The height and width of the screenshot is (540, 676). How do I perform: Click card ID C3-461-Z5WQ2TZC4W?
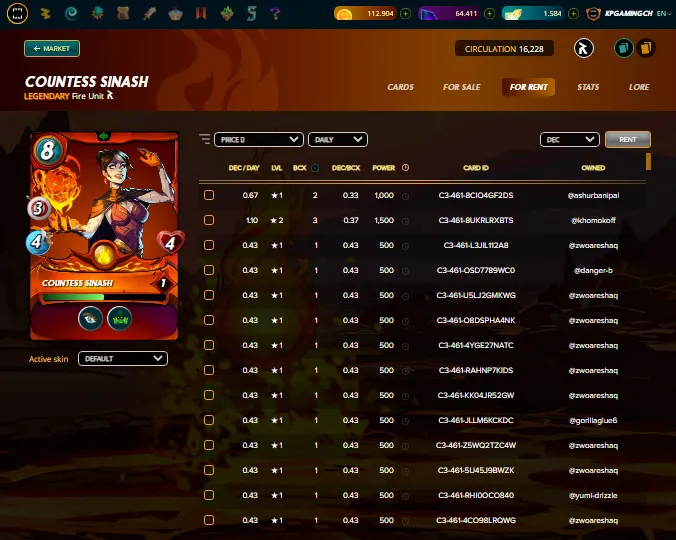476,445
